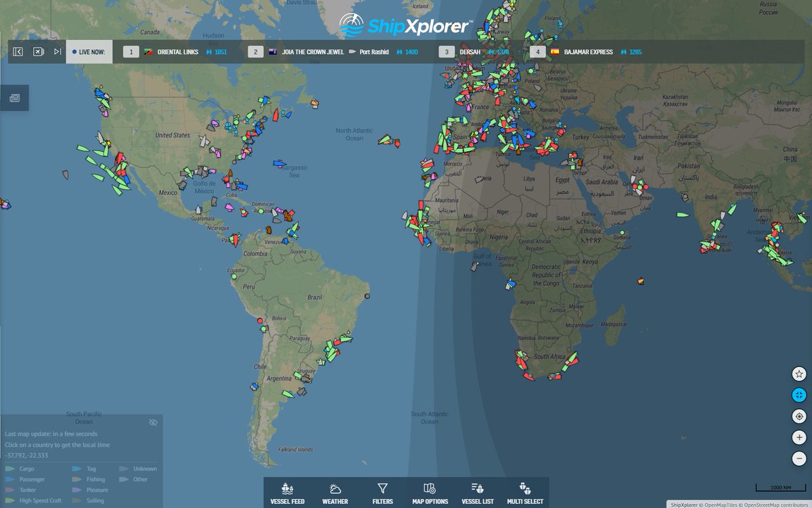Image resolution: width=812 pixels, height=508 pixels.
Task: Select vessel ORIENTAL LINKS in the ticker
Action: [x=178, y=51]
